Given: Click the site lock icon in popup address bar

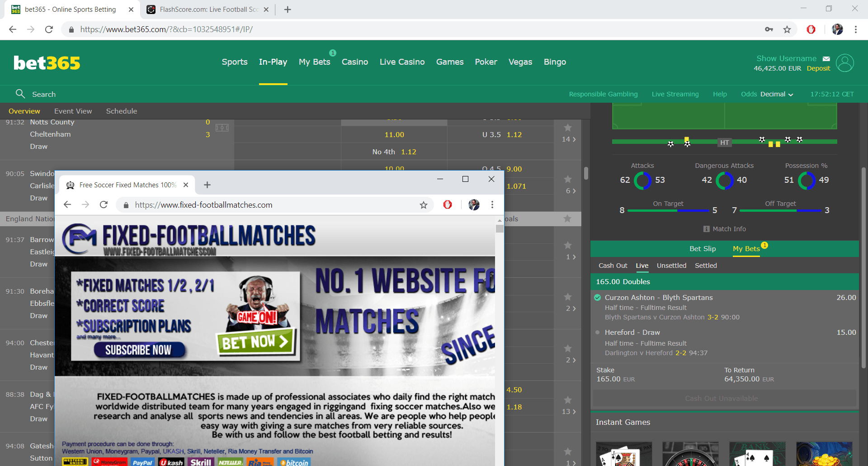Looking at the screenshot, I should (126, 205).
